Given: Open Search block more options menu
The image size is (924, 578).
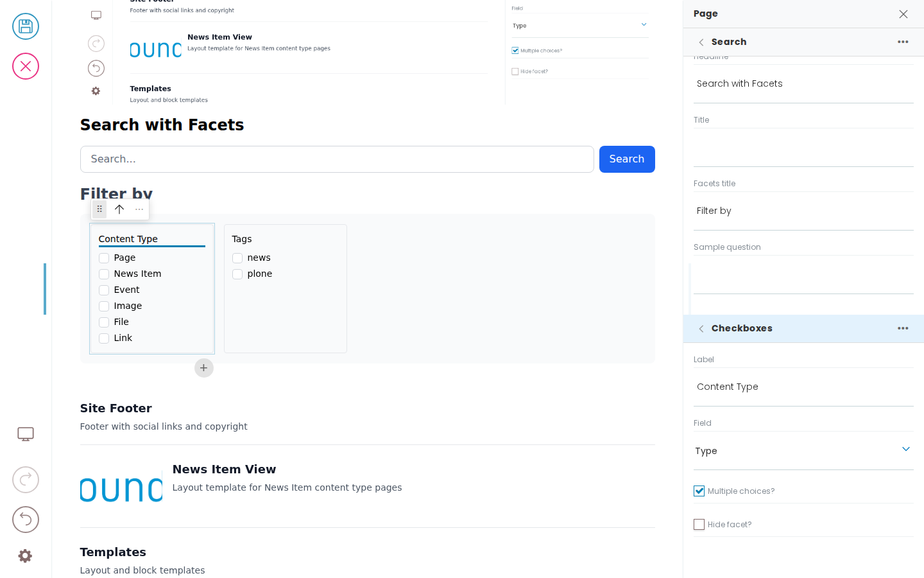Looking at the screenshot, I should (x=903, y=42).
